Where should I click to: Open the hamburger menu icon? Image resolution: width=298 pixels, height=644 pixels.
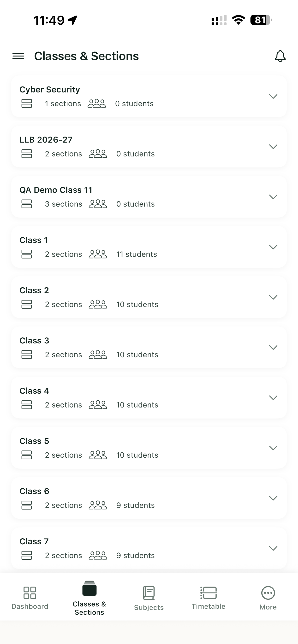18,56
